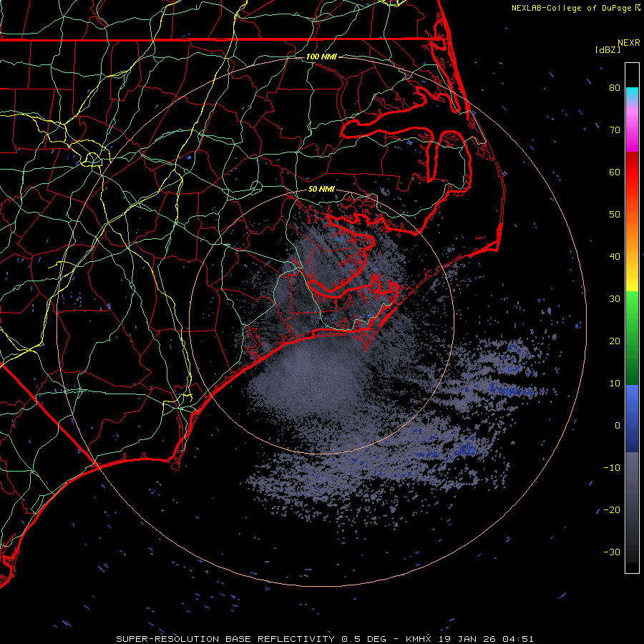Click the bottom caption with KMHX timestamp
644x644 pixels.
tap(325, 639)
